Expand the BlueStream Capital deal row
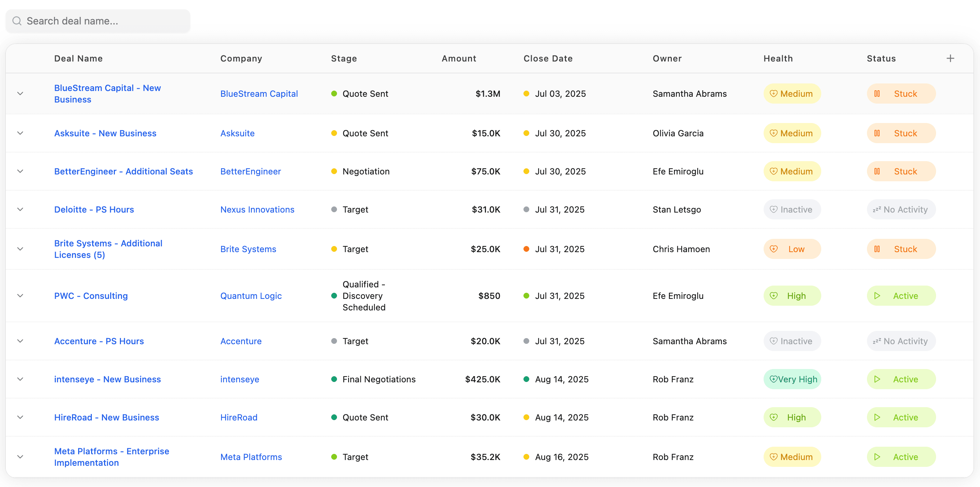Viewport: 980px width, 487px height. [20, 94]
